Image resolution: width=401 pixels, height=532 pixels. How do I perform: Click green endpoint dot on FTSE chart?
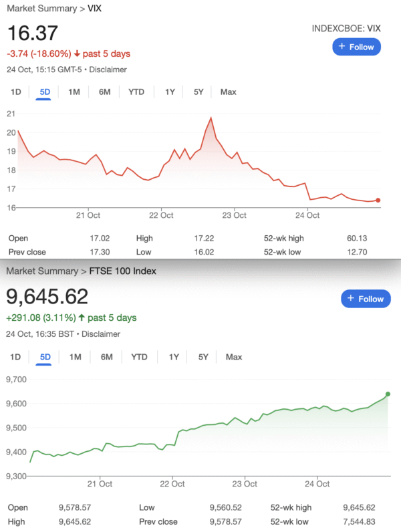388,394
